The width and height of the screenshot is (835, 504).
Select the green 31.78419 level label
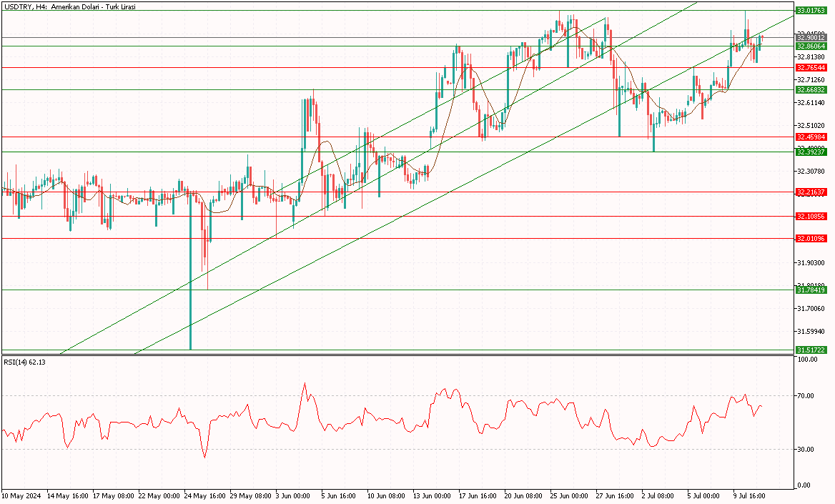tap(811, 290)
